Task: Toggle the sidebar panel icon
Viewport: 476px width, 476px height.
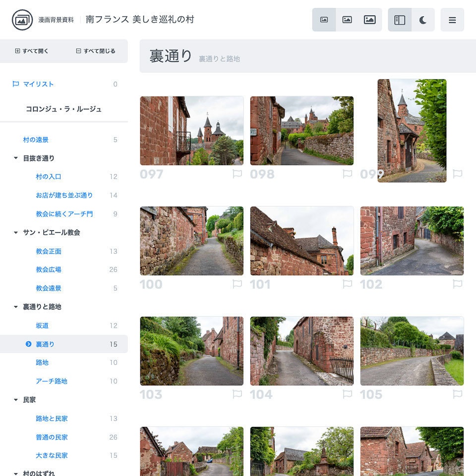Action: pos(400,19)
